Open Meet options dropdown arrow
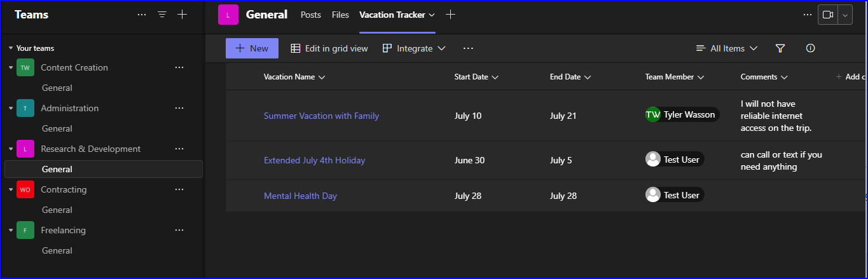868x279 pixels. [x=845, y=15]
